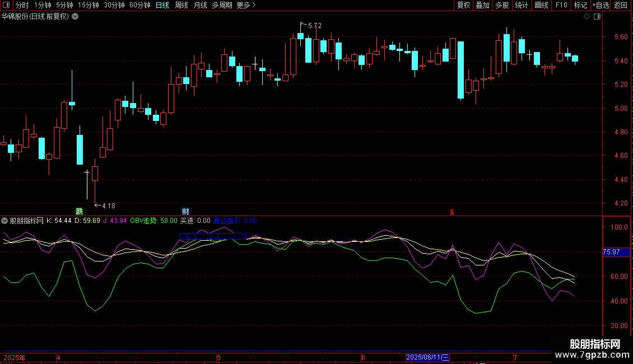
Task: Select the 30分钟 period
Action: click(114, 5)
